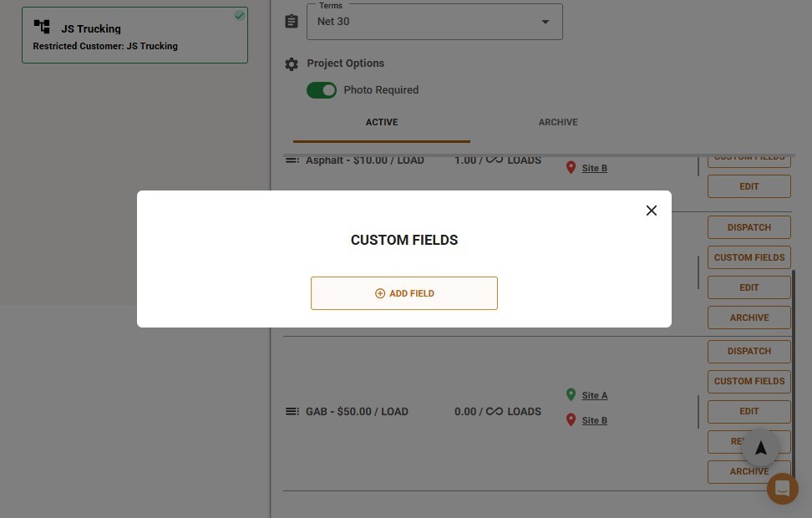Click the red Site B pin in Asphalt row
The width and height of the screenshot is (812, 518).
click(x=571, y=167)
